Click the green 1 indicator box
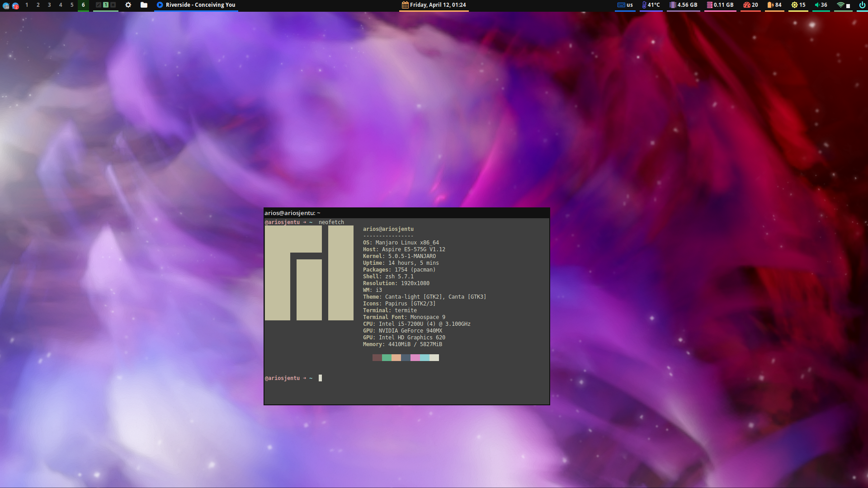Screen dimensions: 868x488 click(106, 5)
